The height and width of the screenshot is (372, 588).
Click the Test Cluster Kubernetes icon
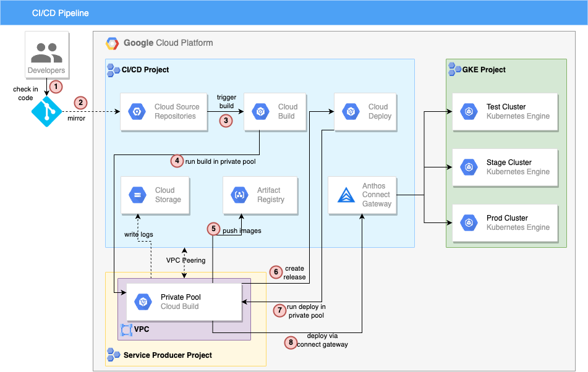pos(469,112)
